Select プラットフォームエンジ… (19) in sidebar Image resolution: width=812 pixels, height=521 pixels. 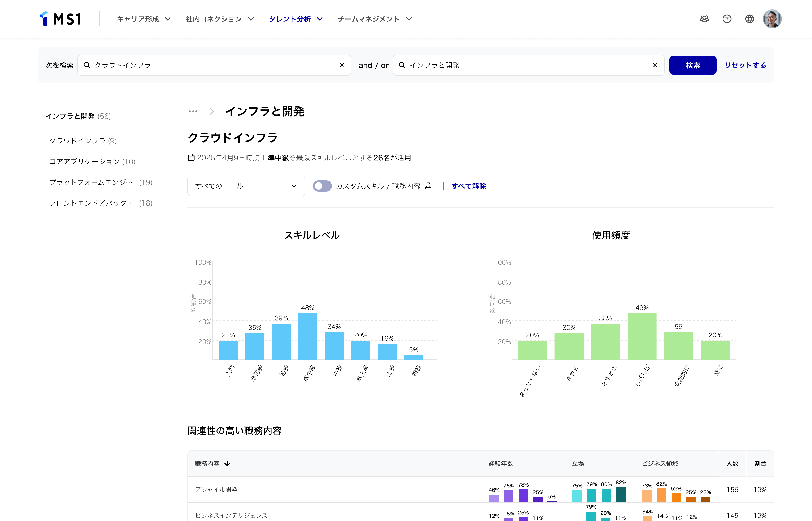click(x=101, y=182)
